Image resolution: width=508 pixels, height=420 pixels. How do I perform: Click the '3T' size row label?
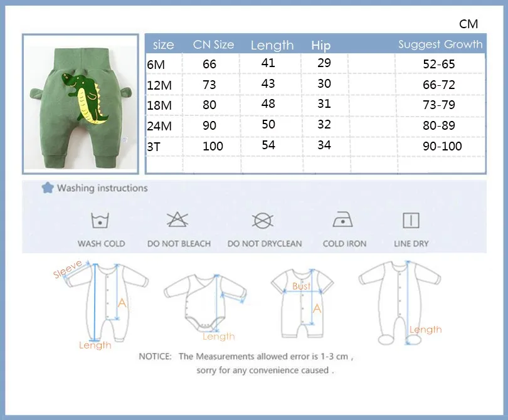[x=154, y=147]
